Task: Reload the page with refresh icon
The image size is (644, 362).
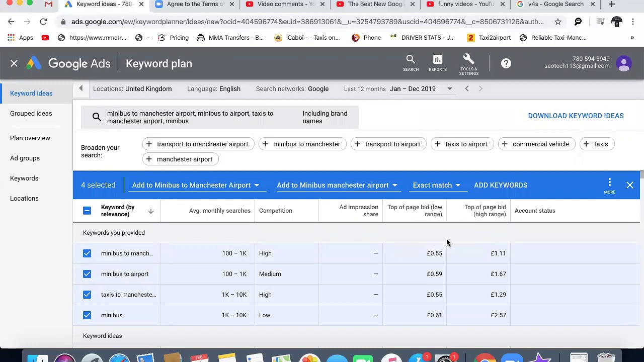Action: 43,22
